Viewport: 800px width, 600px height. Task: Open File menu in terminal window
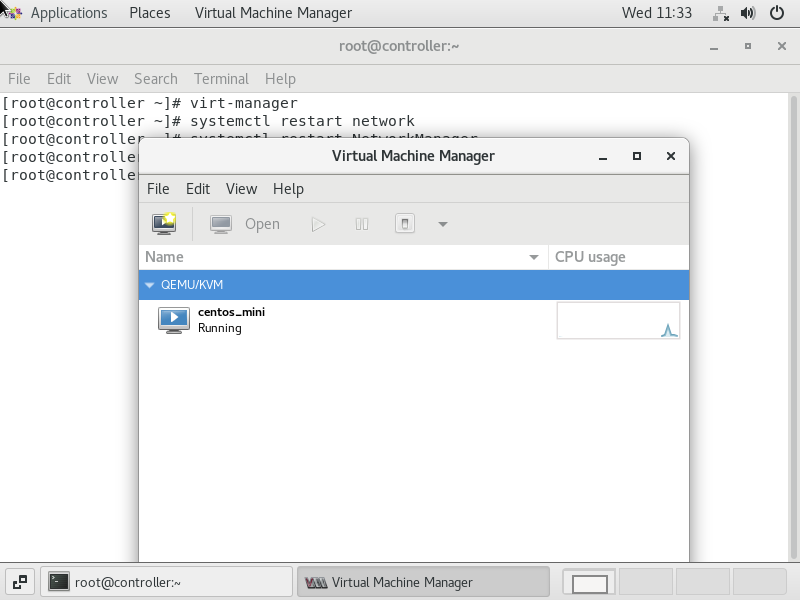click(x=19, y=79)
